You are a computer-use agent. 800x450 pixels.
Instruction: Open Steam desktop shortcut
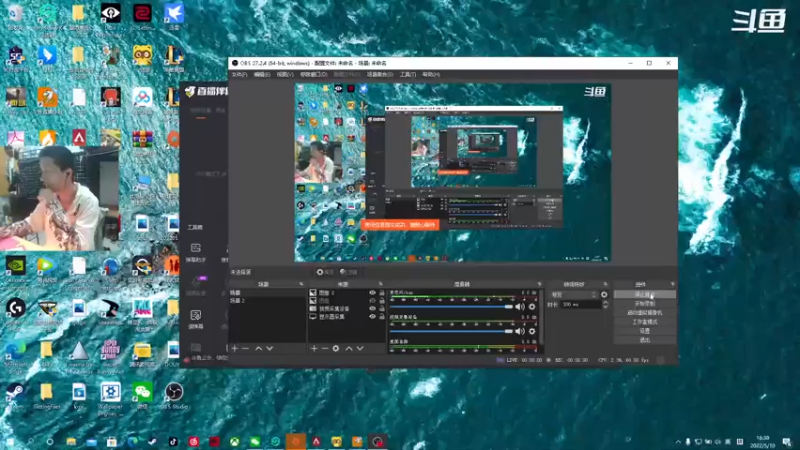point(15,396)
